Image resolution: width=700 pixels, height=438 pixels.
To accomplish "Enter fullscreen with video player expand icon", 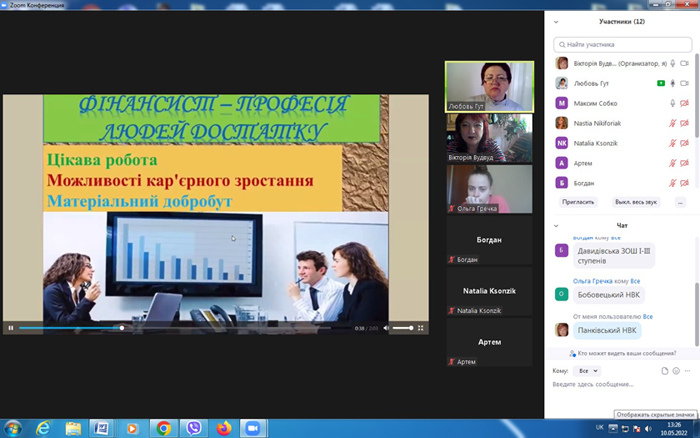I will [421, 328].
